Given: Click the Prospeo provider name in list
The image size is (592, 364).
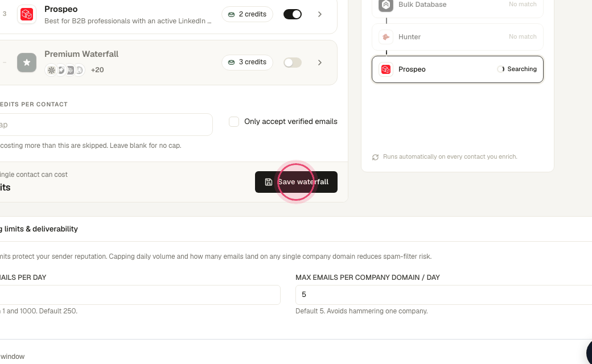Looking at the screenshot, I should pyautogui.click(x=61, y=9).
